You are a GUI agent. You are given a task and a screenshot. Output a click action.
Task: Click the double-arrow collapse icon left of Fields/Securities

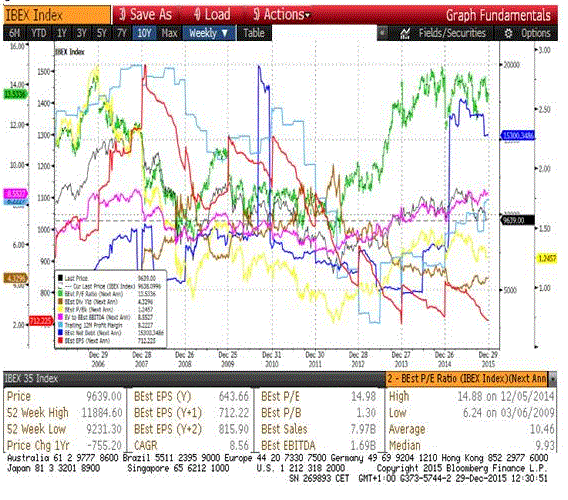pos(382,33)
